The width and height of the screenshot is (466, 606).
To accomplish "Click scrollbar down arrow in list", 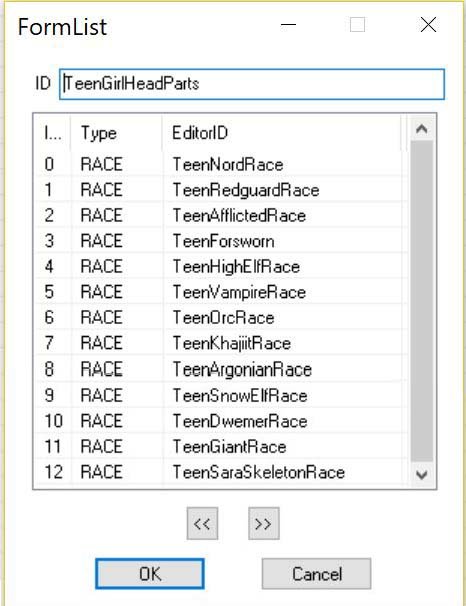I will (422, 474).
